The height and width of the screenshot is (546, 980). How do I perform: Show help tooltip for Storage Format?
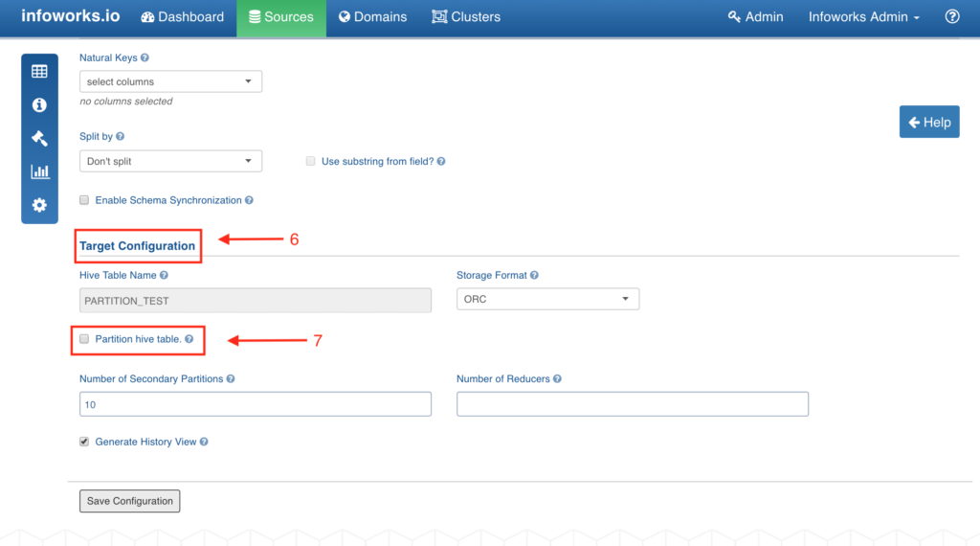[x=534, y=275]
